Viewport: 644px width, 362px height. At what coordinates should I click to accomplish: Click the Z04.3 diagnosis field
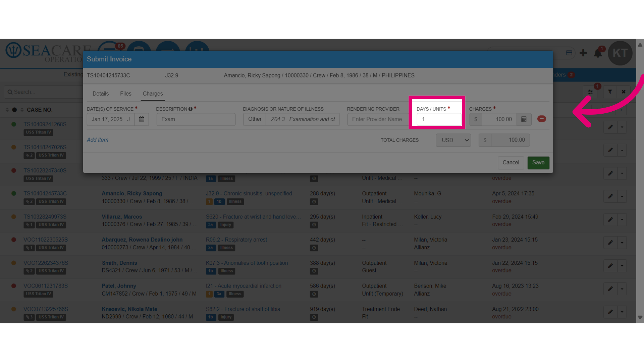303,119
